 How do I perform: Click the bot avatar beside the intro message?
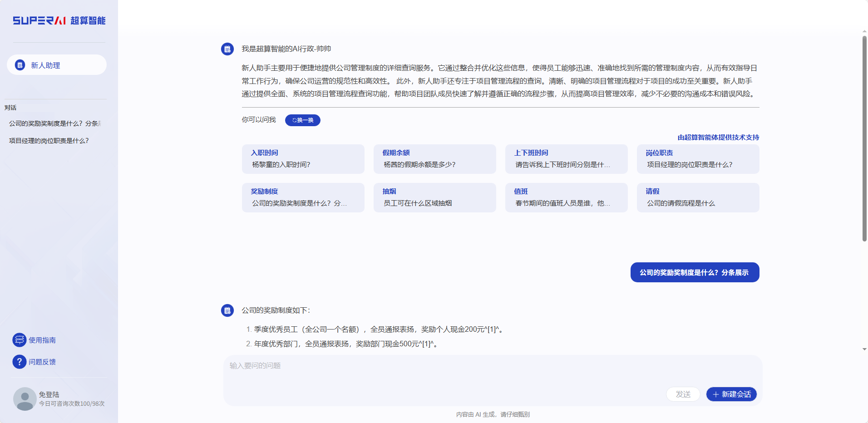[227, 49]
